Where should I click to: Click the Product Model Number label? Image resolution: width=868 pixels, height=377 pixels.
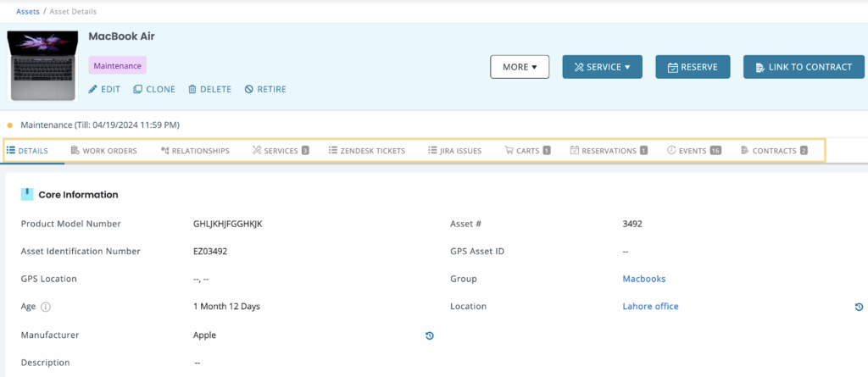71,225
